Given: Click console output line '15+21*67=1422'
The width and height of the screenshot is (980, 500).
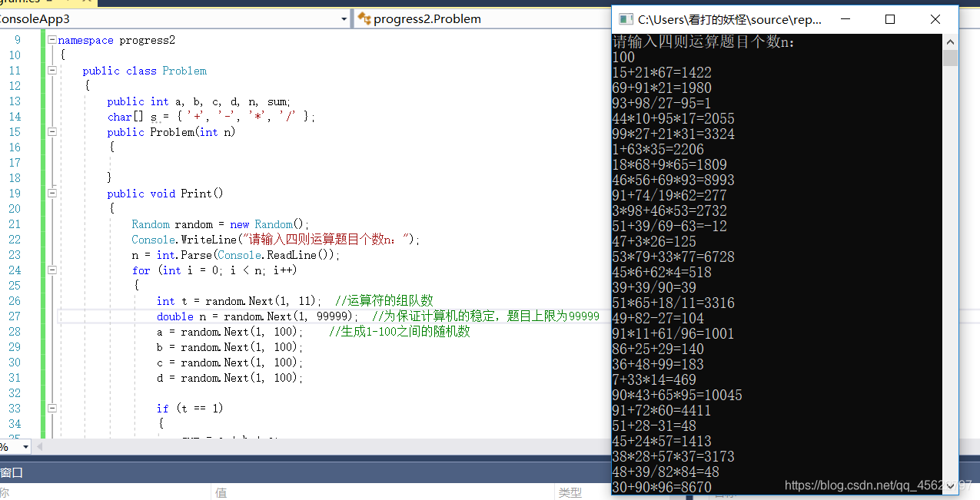Looking at the screenshot, I should click(662, 73).
